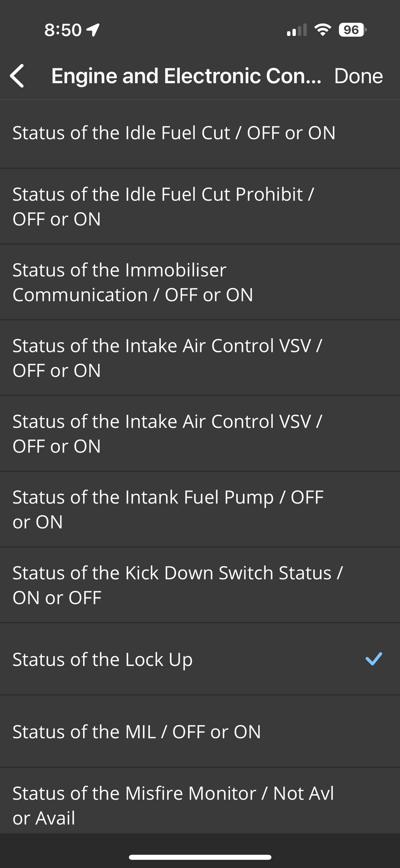Toggle Status of the Lock Up row

coord(200,659)
